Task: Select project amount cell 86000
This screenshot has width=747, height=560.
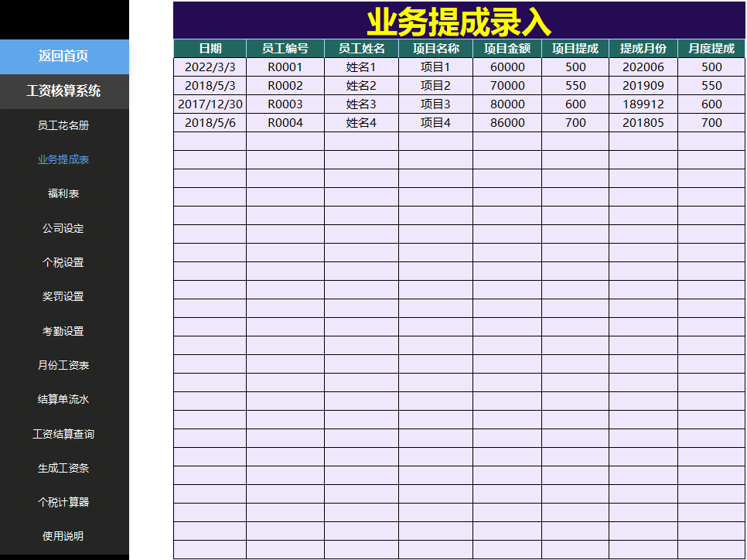Action: point(507,123)
